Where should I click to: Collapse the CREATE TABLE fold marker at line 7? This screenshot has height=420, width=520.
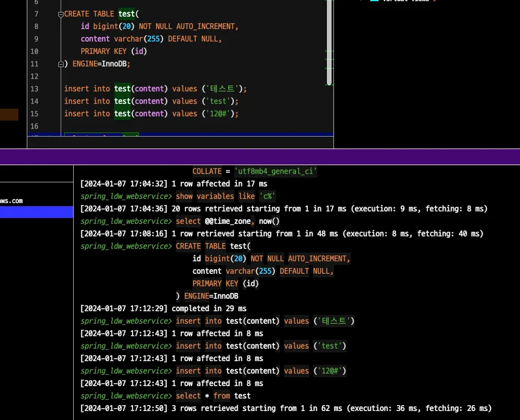[x=61, y=14]
